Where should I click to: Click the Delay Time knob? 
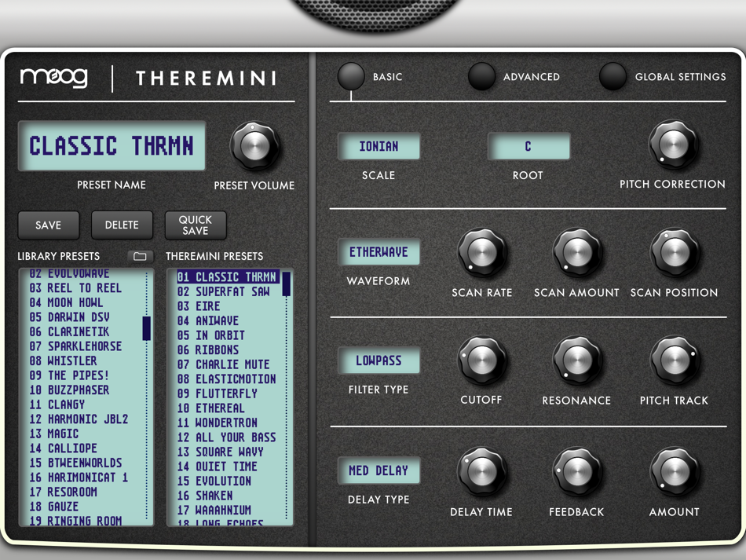pyautogui.click(x=481, y=471)
